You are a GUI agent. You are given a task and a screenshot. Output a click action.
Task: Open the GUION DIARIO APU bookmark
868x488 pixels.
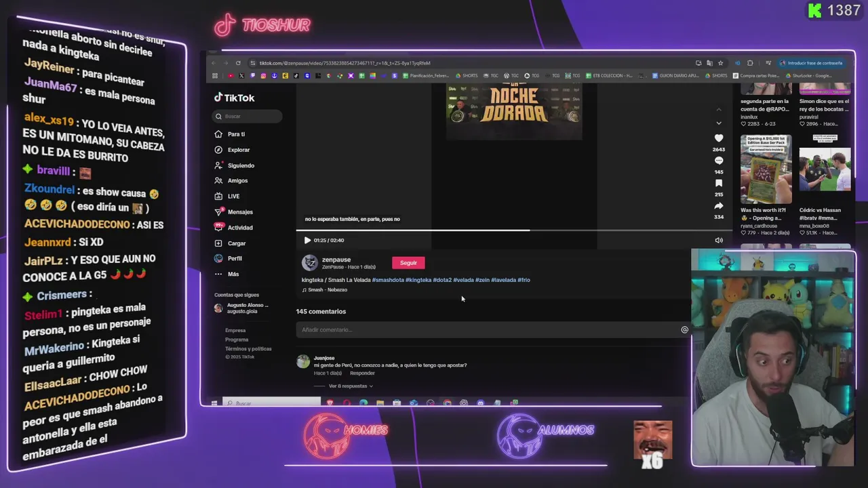pyautogui.click(x=675, y=76)
